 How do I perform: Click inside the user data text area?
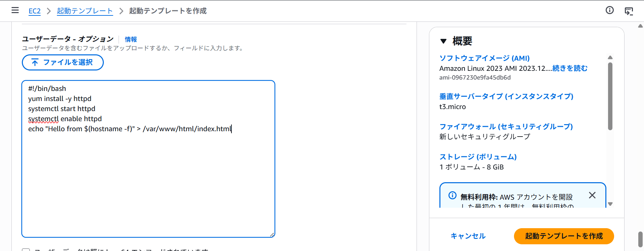pyautogui.click(x=148, y=159)
